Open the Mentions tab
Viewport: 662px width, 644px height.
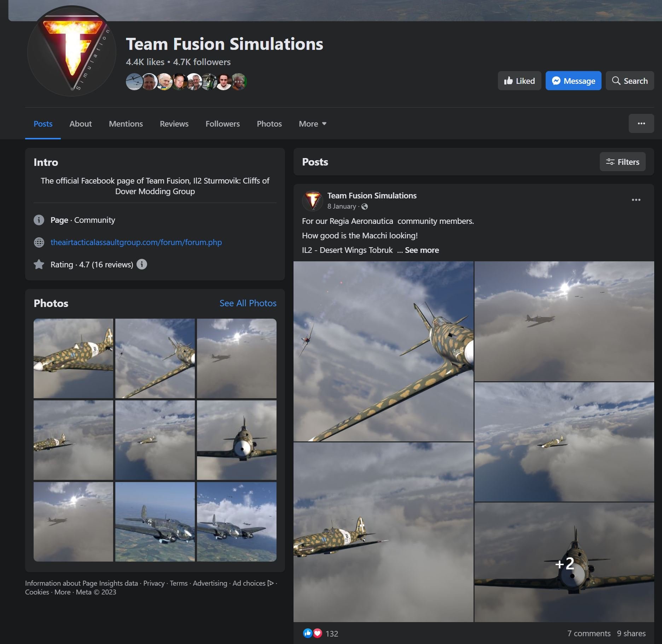pyautogui.click(x=126, y=124)
